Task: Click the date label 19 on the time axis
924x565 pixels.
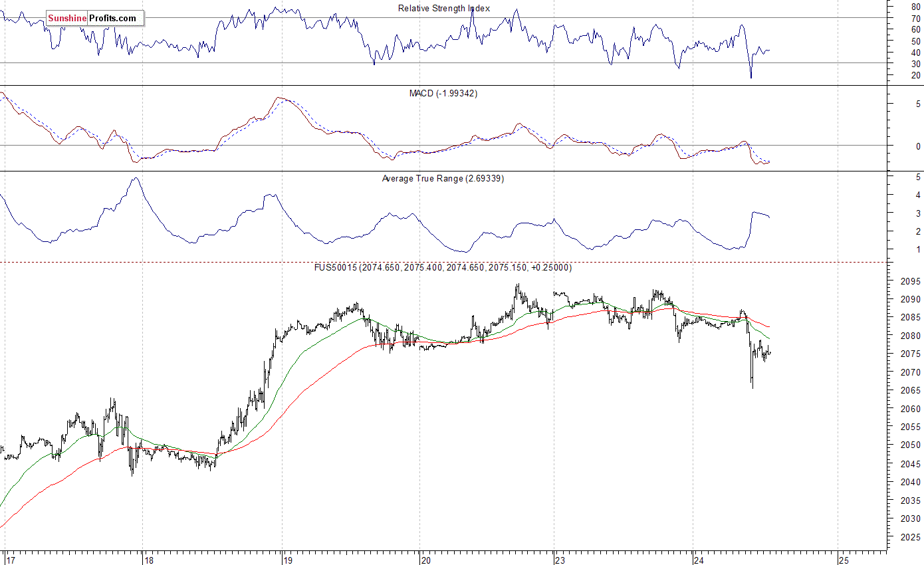Action: click(288, 560)
